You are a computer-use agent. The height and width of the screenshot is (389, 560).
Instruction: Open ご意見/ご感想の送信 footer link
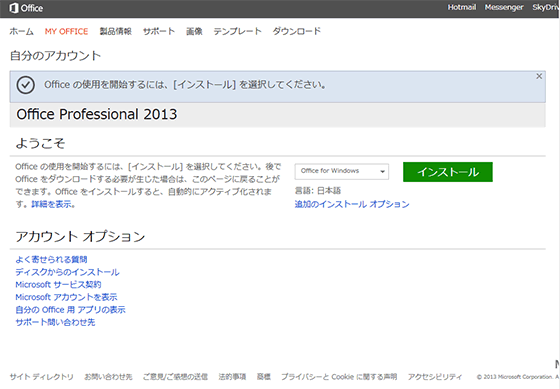click(175, 377)
